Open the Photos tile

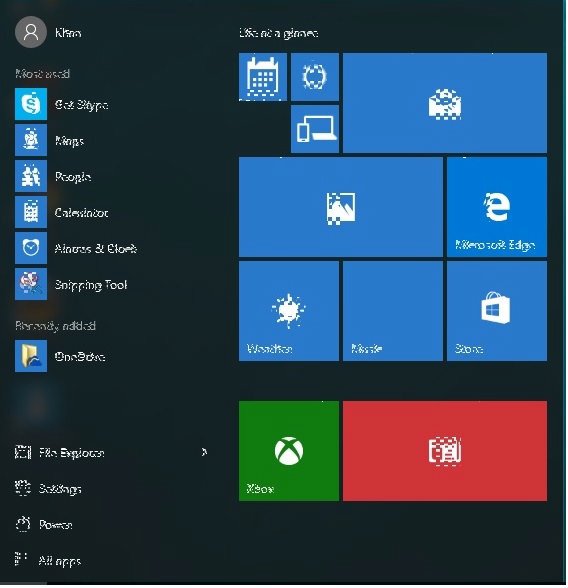341,207
